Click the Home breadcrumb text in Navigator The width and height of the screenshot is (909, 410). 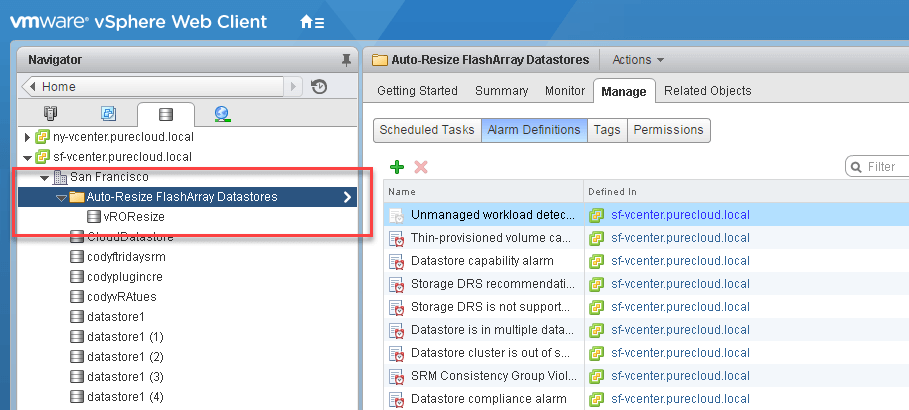point(59,87)
